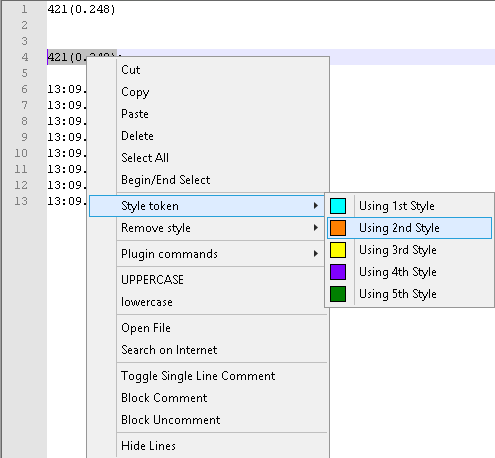Click line number 5 in the margin

tap(24, 73)
